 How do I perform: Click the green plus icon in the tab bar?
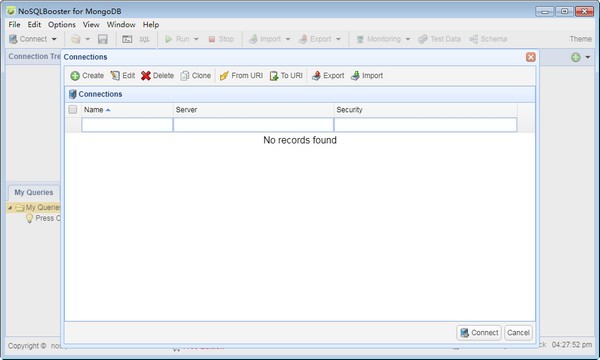[576, 57]
